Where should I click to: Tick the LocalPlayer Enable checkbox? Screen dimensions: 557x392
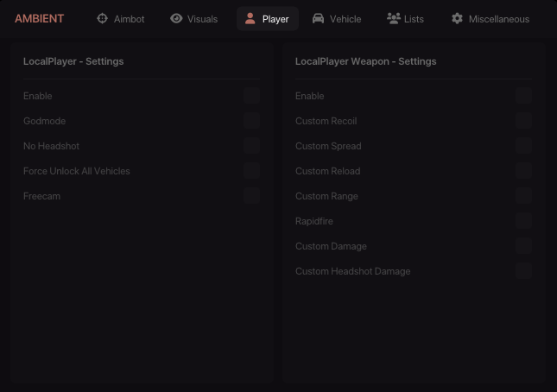(x=251, y=96)
